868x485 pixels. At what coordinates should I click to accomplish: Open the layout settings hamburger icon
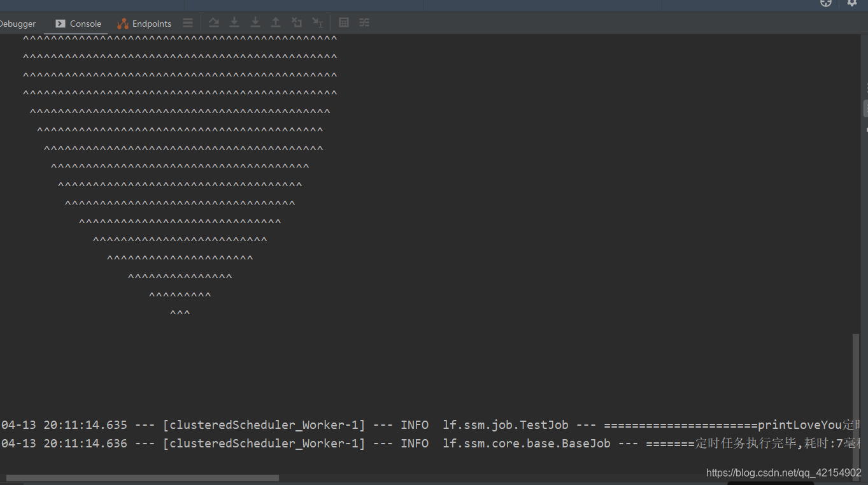pos(188,23)
